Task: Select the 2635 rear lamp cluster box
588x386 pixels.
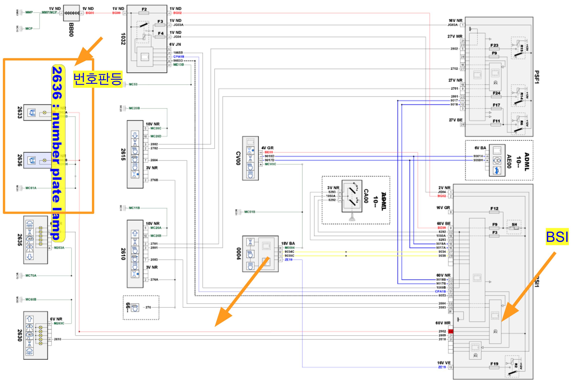Action: 35,240
